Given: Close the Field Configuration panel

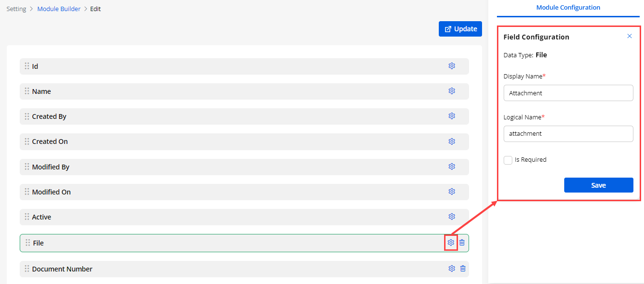Looking at the screenshot, I should coord(630,36).
